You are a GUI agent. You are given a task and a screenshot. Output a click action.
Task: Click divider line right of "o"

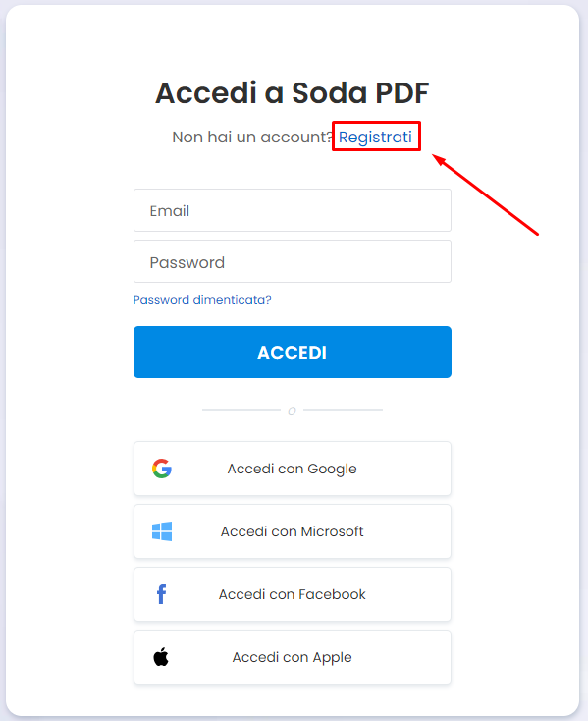pyautogui.click(x=343, y=410)
